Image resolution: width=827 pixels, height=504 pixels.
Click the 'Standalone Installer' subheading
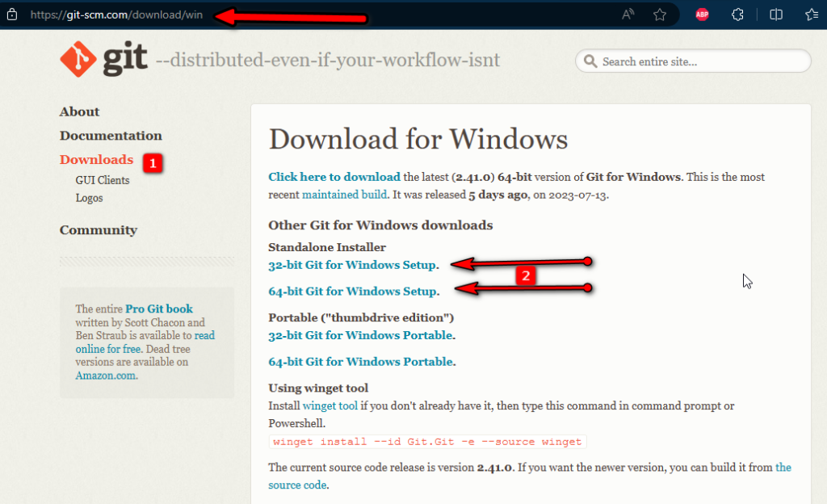[327, 247]
